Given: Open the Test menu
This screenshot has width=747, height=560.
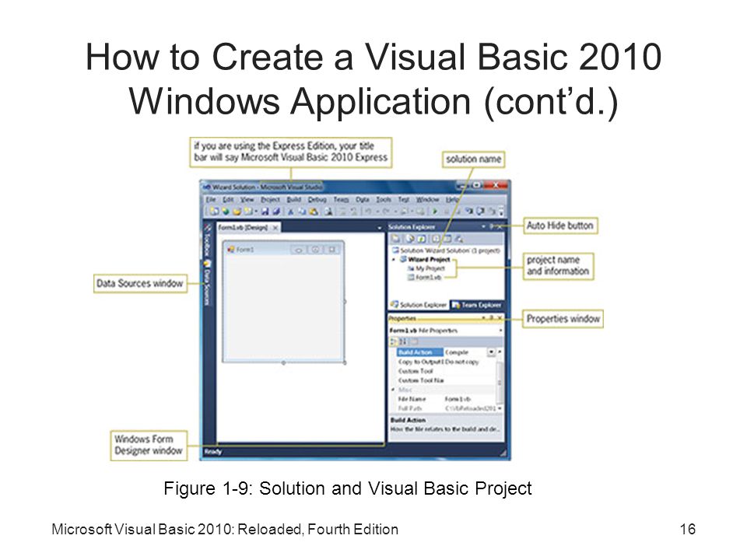Looking at the screenshot, I should (x=404, y=200).
